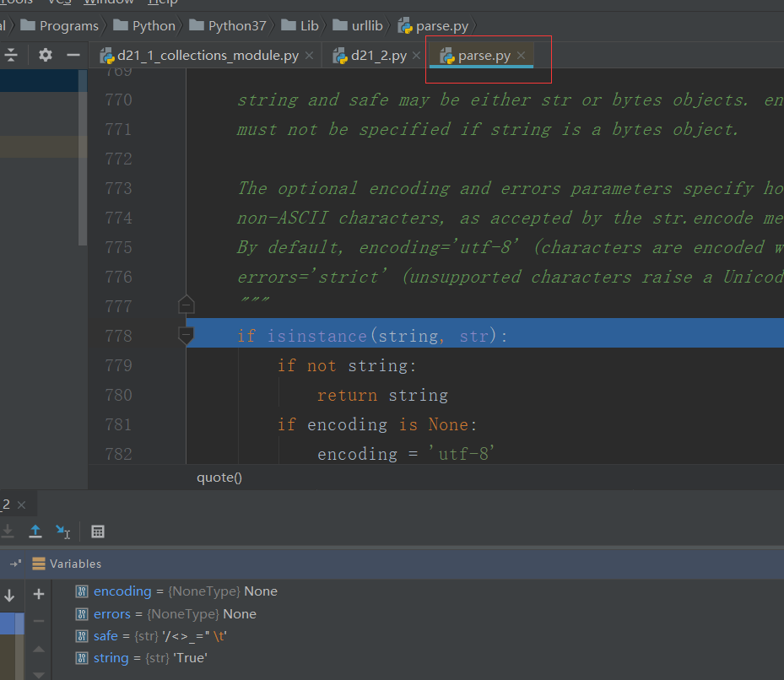Collapse all using the expand/collapse icon
The width and height of the screenshot is (784, 680).
coord(11,55)
